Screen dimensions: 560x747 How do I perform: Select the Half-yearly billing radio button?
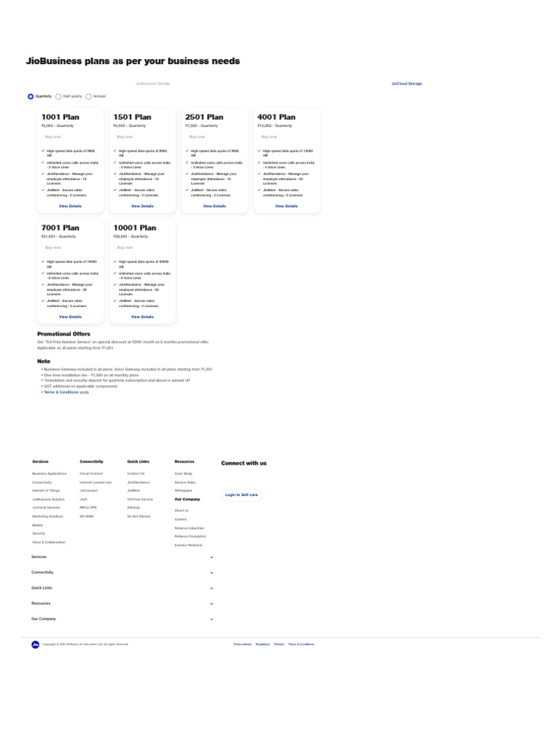click(x=58, y=96)
